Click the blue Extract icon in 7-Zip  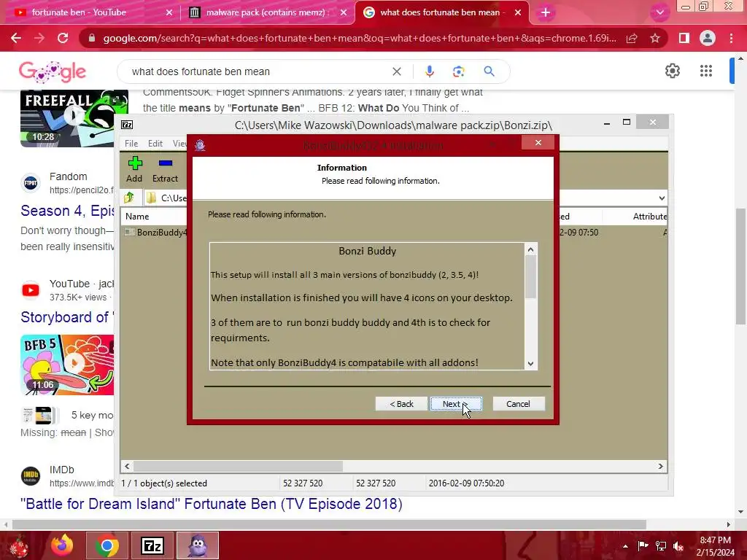pos(166,163)
